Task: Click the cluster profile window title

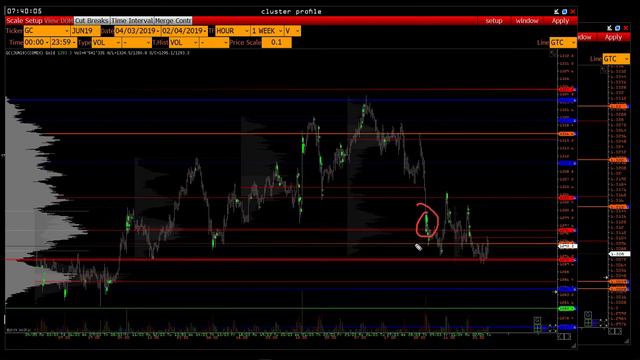Action: coord(291,11)
